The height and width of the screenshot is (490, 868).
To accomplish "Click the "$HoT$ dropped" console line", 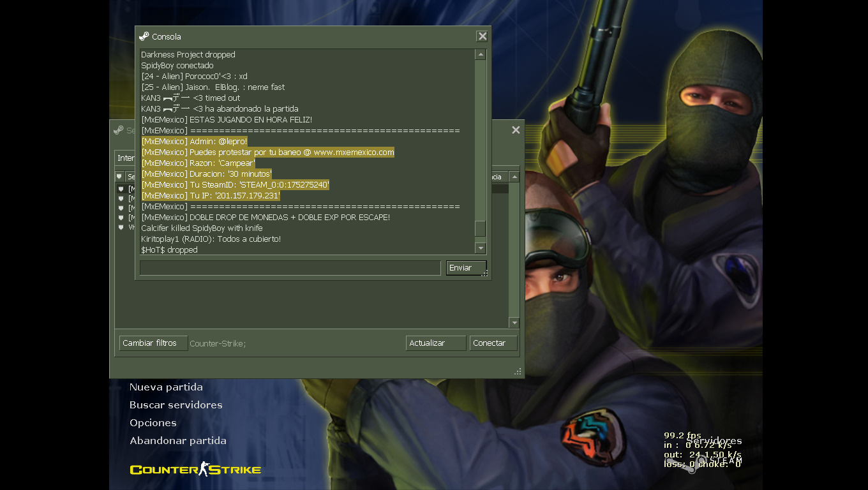I will (x=169, y=250).
